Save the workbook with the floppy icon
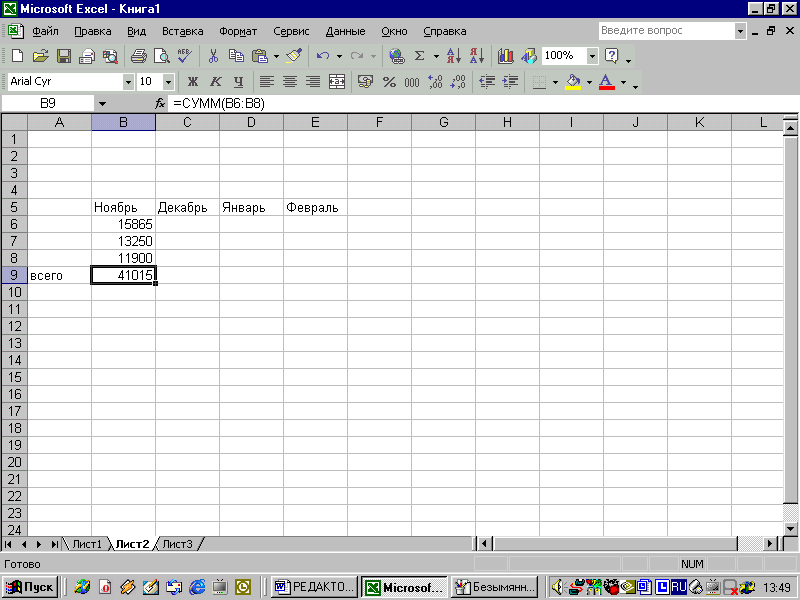Image resolution: width=800 pixels, height=600 pixels. pos(64,56)
